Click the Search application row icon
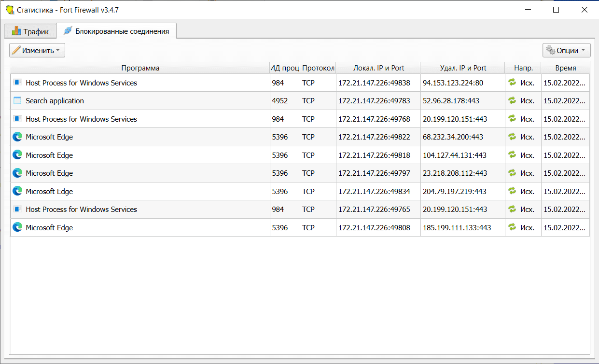 point(17,101)
